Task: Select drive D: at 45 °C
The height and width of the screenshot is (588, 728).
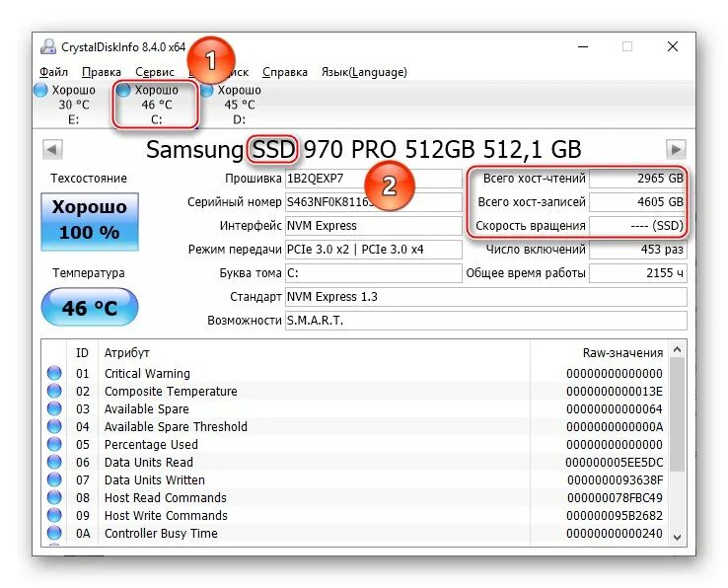Action: [232, 105]
